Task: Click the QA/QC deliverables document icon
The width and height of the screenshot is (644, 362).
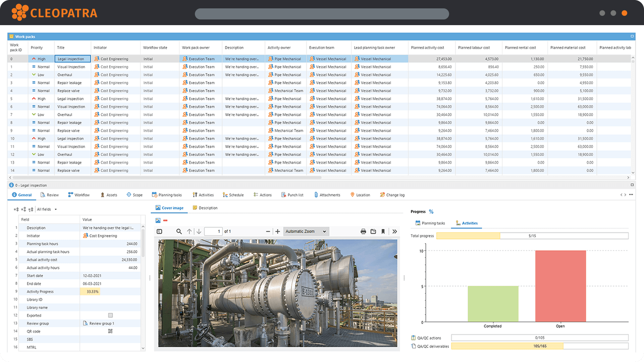Action: tap(414, 346)
